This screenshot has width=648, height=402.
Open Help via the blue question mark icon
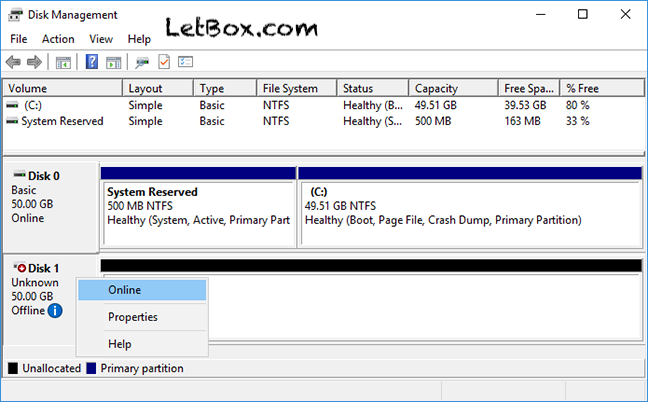pos(92,62)
